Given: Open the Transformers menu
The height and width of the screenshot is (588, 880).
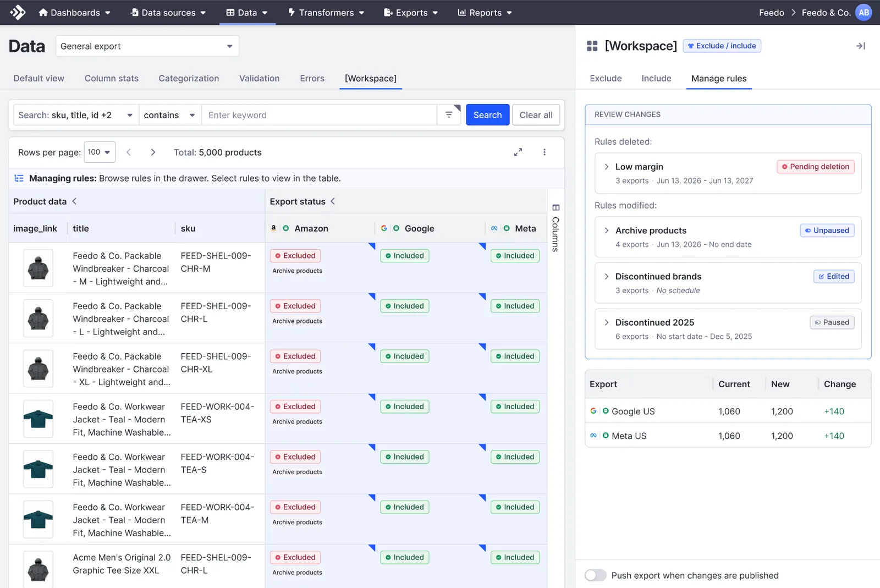Looking at the screenshot, I should (326, 13).
